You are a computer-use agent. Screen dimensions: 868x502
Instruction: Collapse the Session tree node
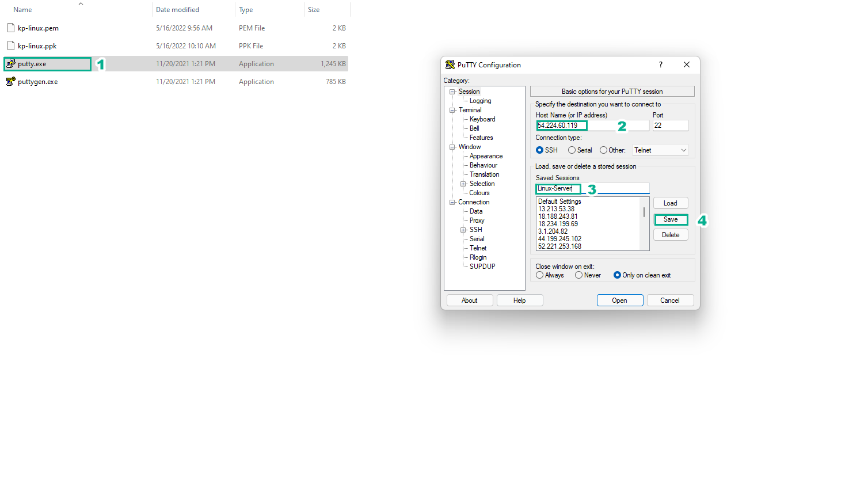(x=452, y=92)
